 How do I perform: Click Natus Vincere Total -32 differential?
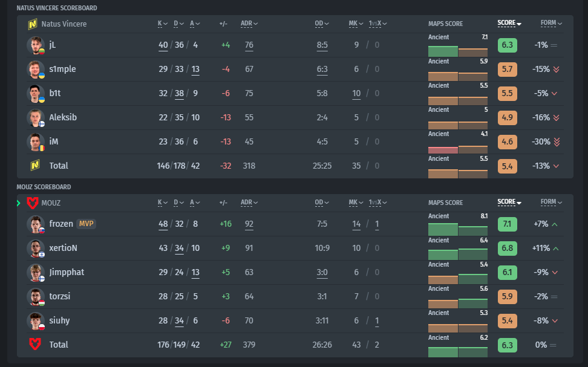(226, 166)
